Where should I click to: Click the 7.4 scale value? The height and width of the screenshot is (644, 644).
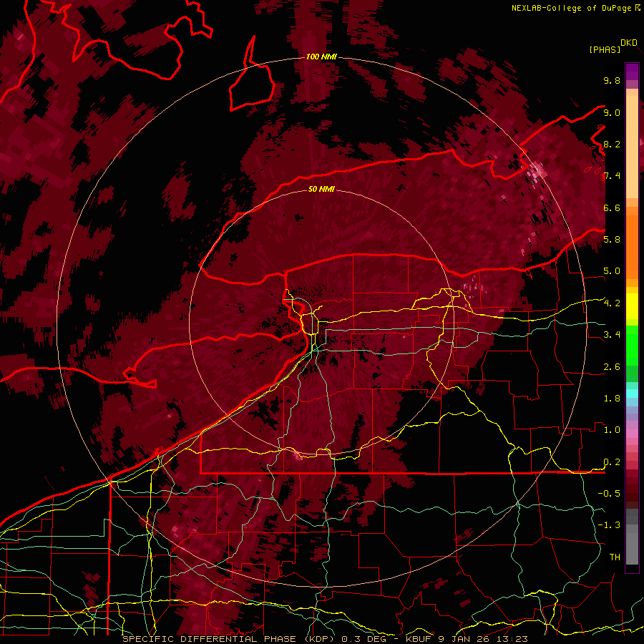[x=612, y=176]
